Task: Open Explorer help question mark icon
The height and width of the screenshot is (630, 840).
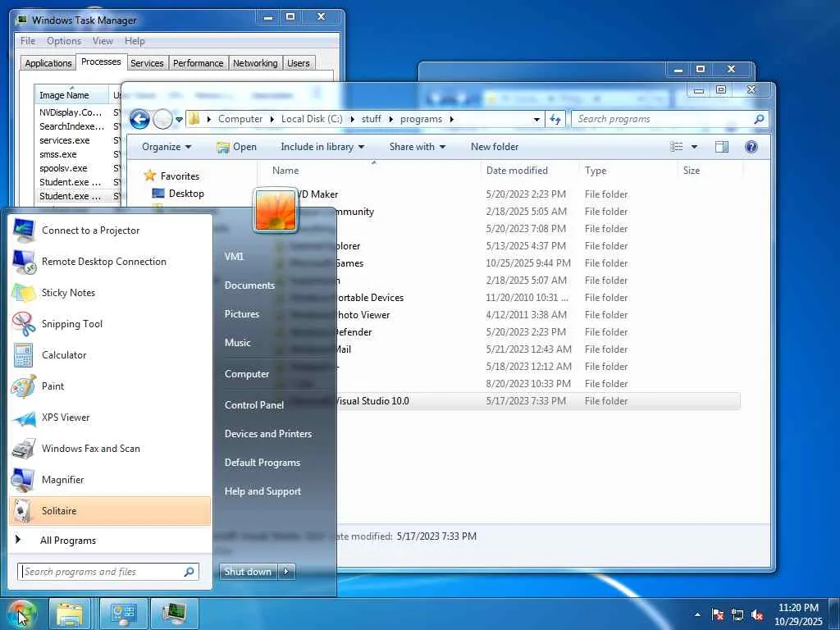Action: click(x=751, y=147)
